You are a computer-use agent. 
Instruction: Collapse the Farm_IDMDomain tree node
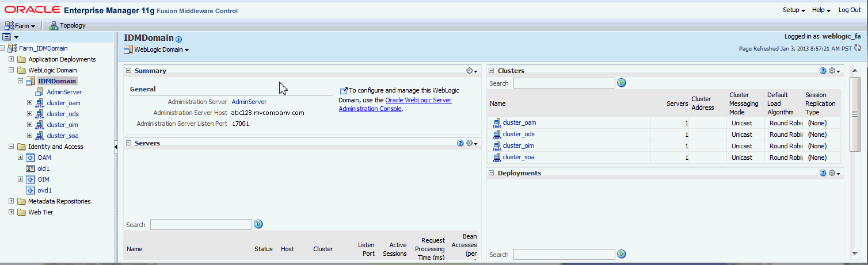pos(2,48)
